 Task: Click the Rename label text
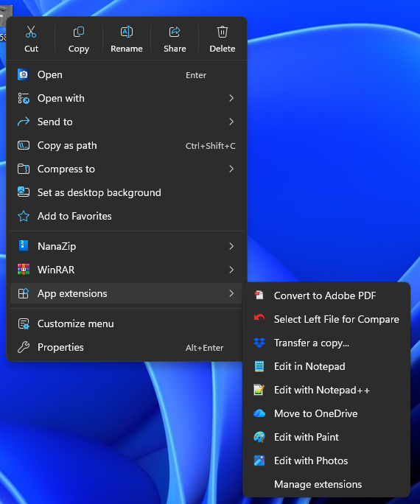(127, 49)
